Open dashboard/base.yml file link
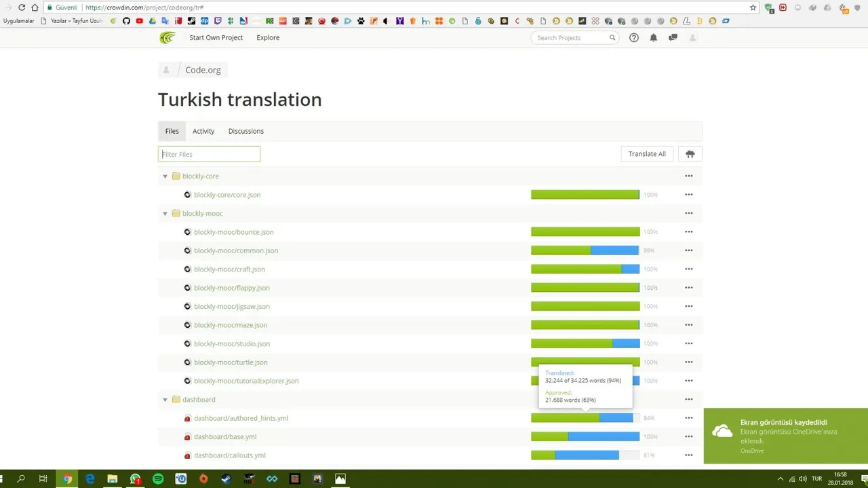Viewport: 868px width, 488px height. 225,437
